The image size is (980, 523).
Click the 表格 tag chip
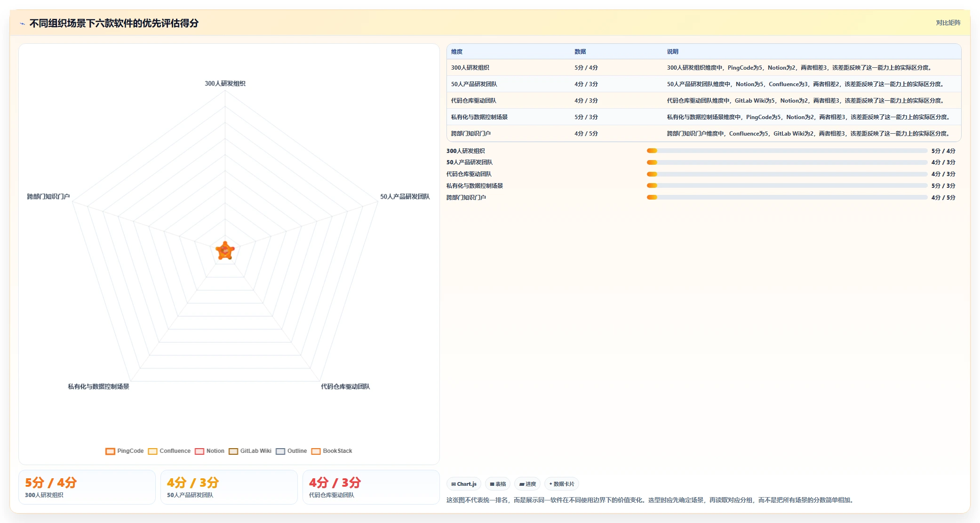(498, 484)
